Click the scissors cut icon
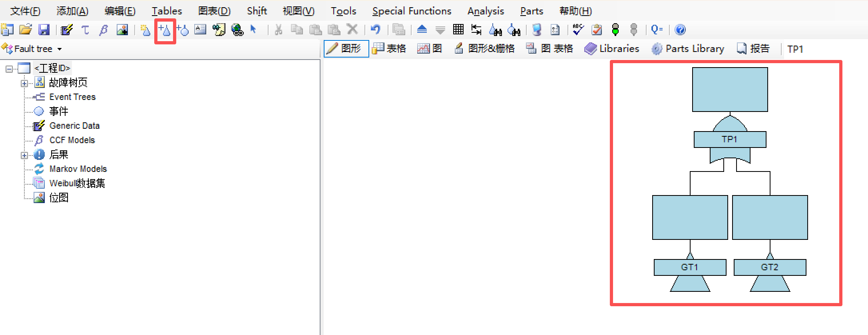Image resolution: width=868 pixels, height=335 pixels. pos(279,30)
